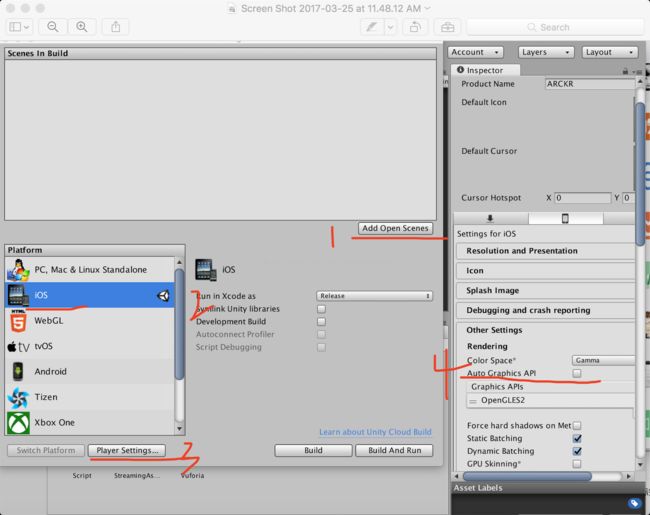Enable Auto Graphics API checkbox
The height and width of the screenshot is (515, 650).
pos(577,373)
